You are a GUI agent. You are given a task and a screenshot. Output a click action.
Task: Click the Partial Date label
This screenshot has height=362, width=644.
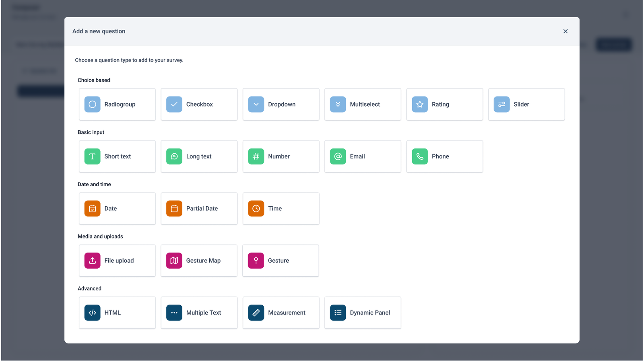click(202, 208)
